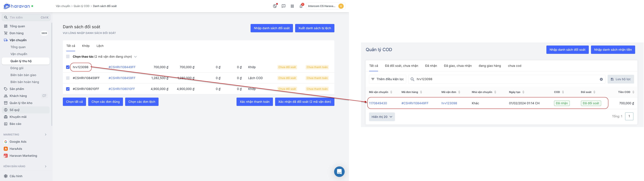Open the apps grid icon

click(x=292, y=6)
